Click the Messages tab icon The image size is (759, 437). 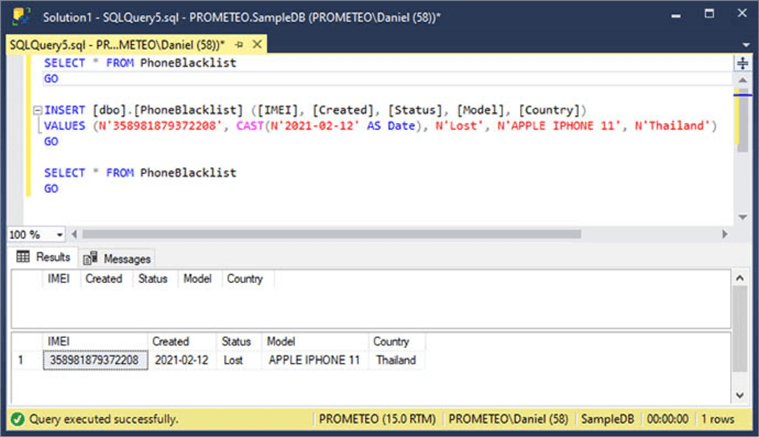point(91,258)
